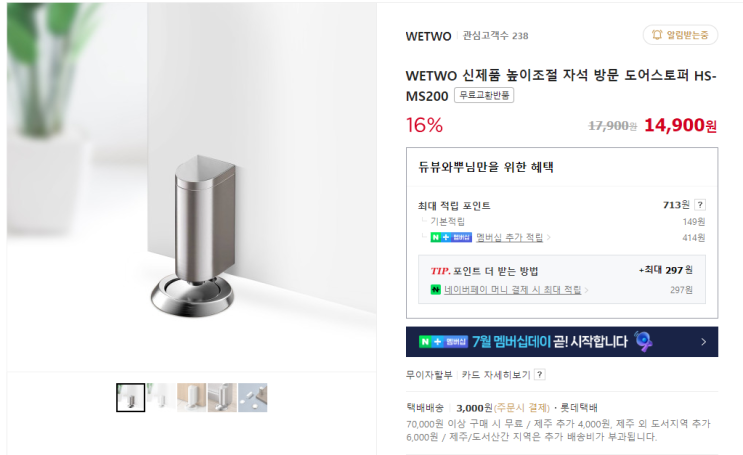
Task: Select the third beige door stopper thumbnail
Action: click(191, 397)
